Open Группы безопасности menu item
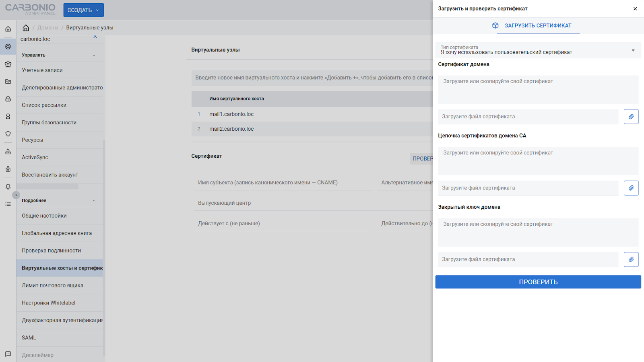 (60, 123)
